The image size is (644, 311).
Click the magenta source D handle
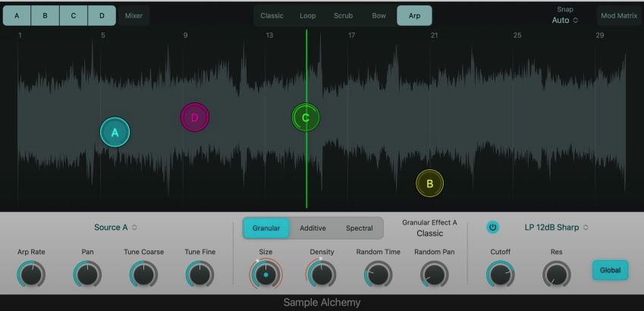pyautogui.click(x=194, y=118)
